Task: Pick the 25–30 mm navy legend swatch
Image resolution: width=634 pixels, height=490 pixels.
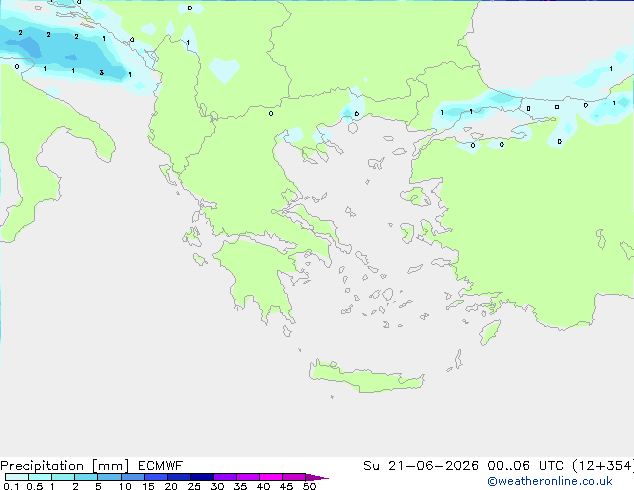Action: click(202, 477)
